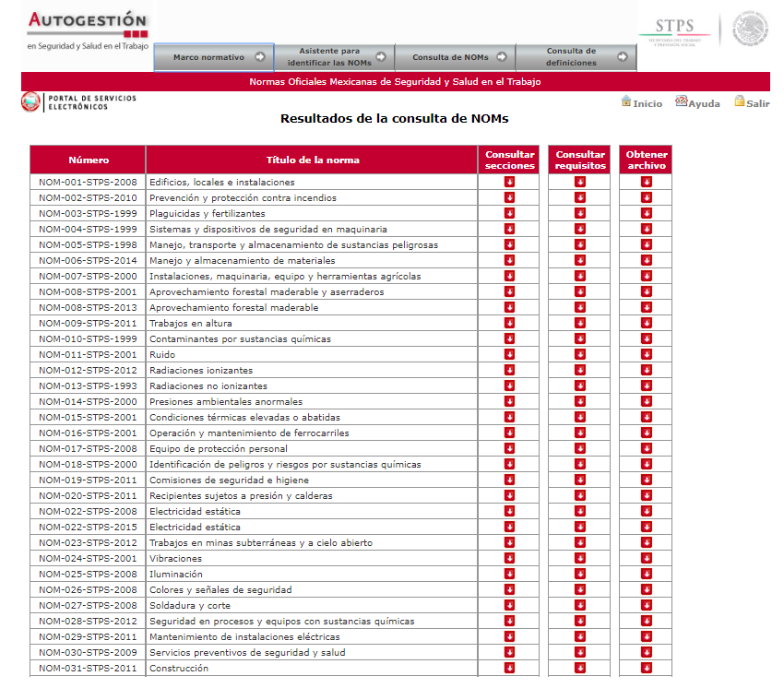Consult requirements for Radiaciones no ionizantes

(579, 386)
